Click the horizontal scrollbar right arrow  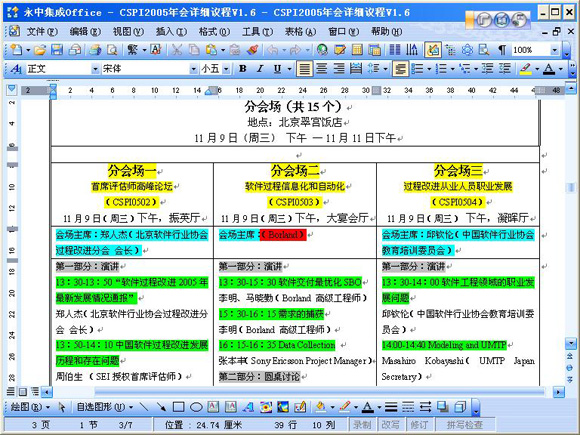click(559, 392)
